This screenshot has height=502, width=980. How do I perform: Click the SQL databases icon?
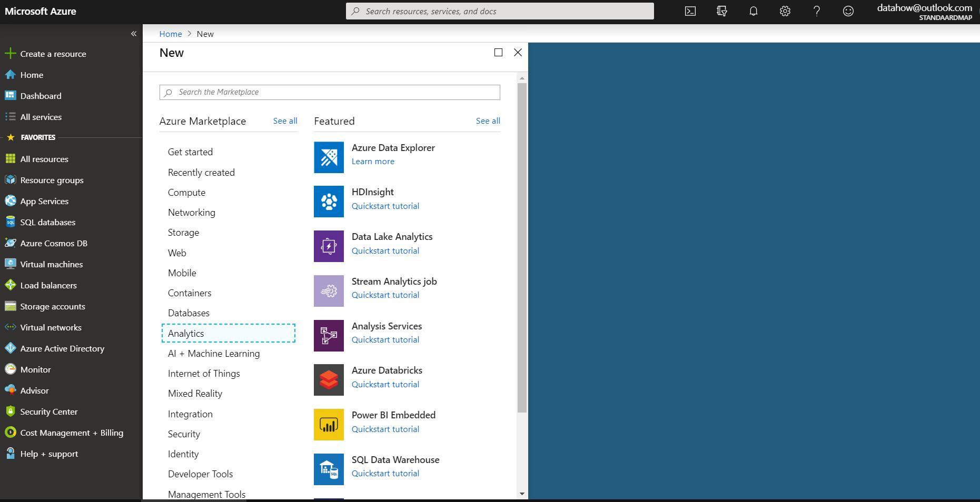pos(10,222)
